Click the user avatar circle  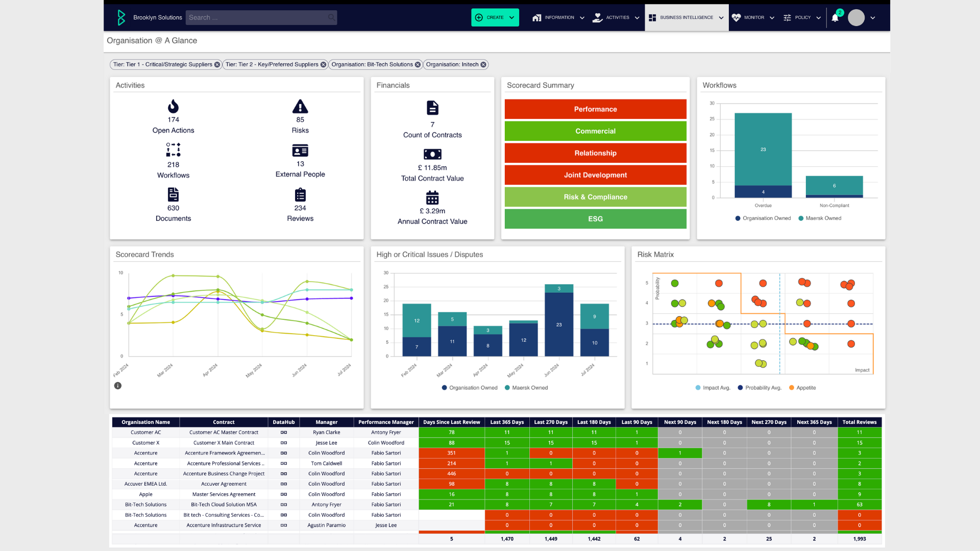pos(856,17)
